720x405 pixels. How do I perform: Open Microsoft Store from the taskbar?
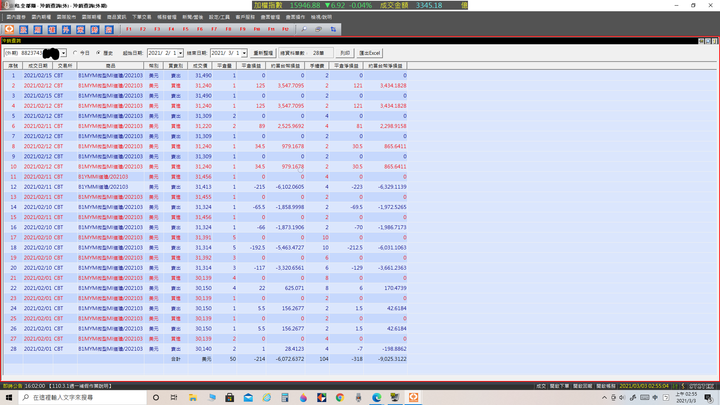(x=230, y=397)
